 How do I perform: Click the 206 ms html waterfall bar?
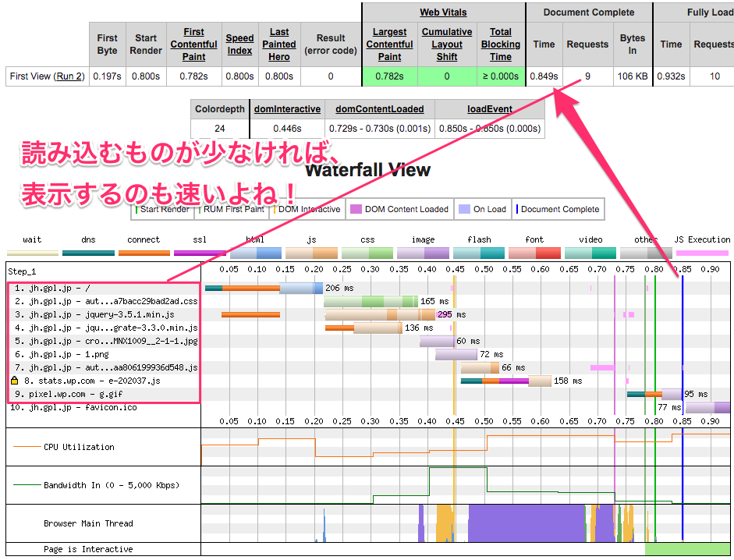coord(300,289)
